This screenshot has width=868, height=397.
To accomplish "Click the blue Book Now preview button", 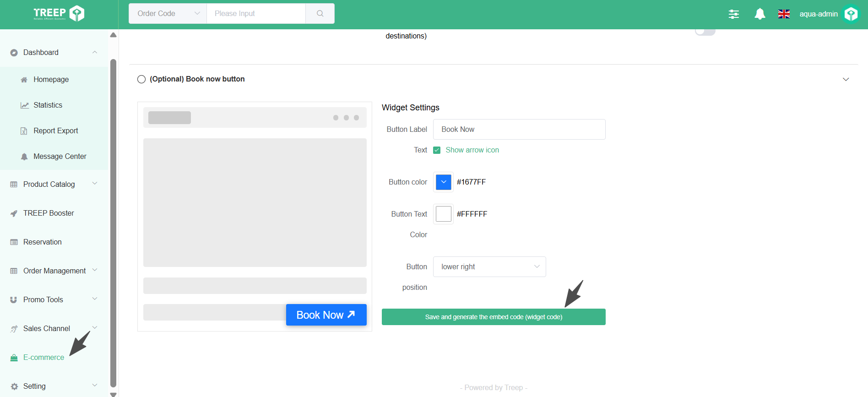I will point(326,315).
